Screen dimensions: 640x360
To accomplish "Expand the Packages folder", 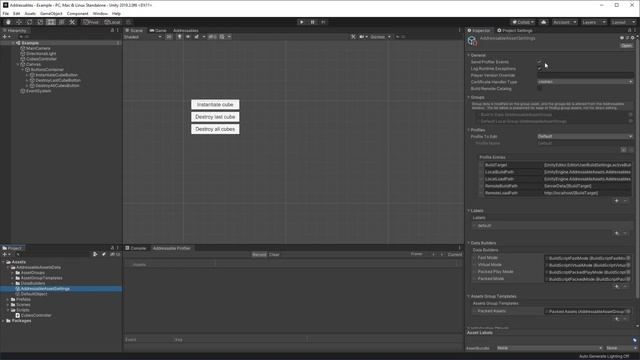I will 4,321.
